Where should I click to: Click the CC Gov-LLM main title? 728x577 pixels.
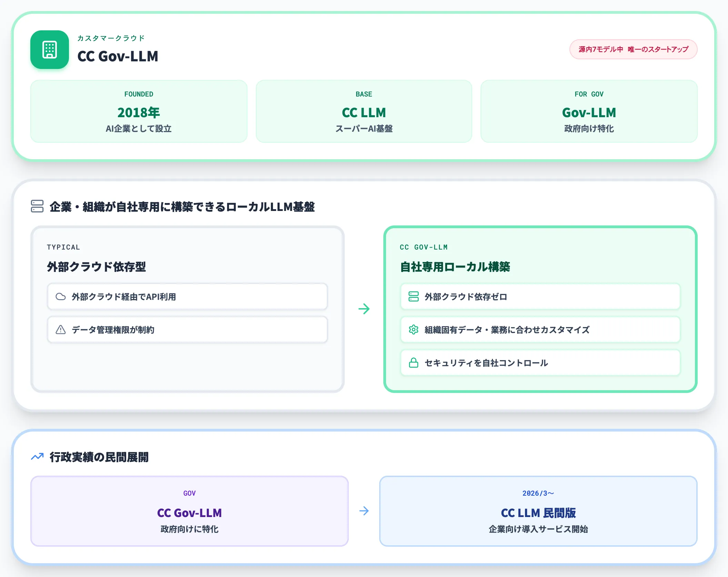[x=118, y=56]
